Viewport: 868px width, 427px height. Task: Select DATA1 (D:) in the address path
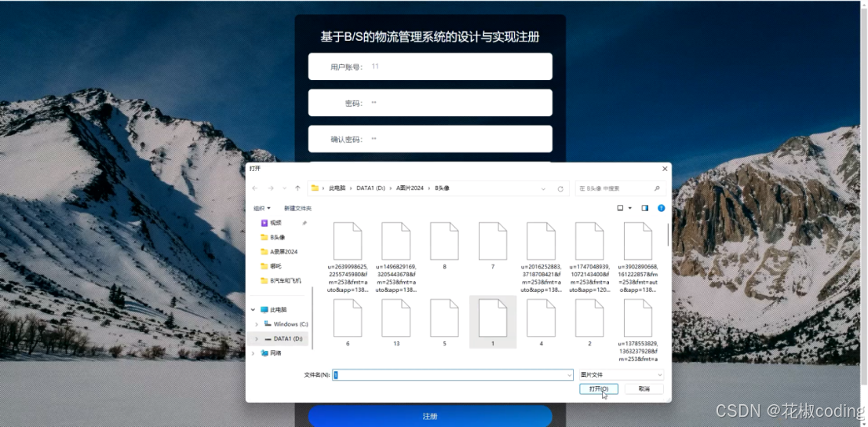coord(370,188)
